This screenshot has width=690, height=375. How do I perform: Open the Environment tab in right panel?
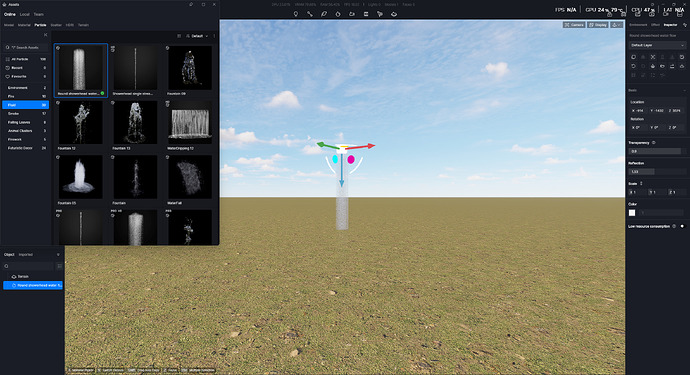638,25
